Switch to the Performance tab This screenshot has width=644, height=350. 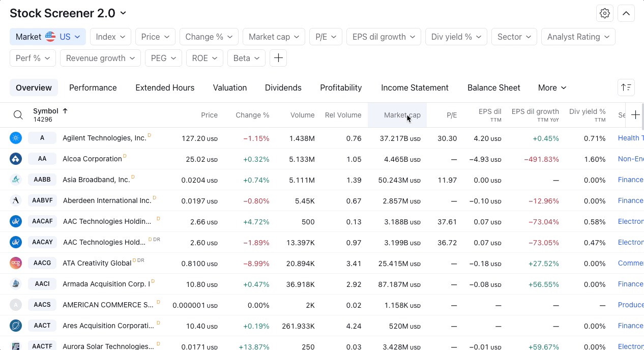tap(93, 87)
